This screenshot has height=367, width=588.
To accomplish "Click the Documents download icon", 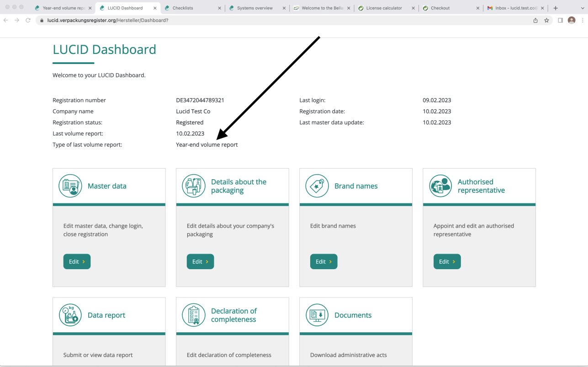I will [317, 315].
